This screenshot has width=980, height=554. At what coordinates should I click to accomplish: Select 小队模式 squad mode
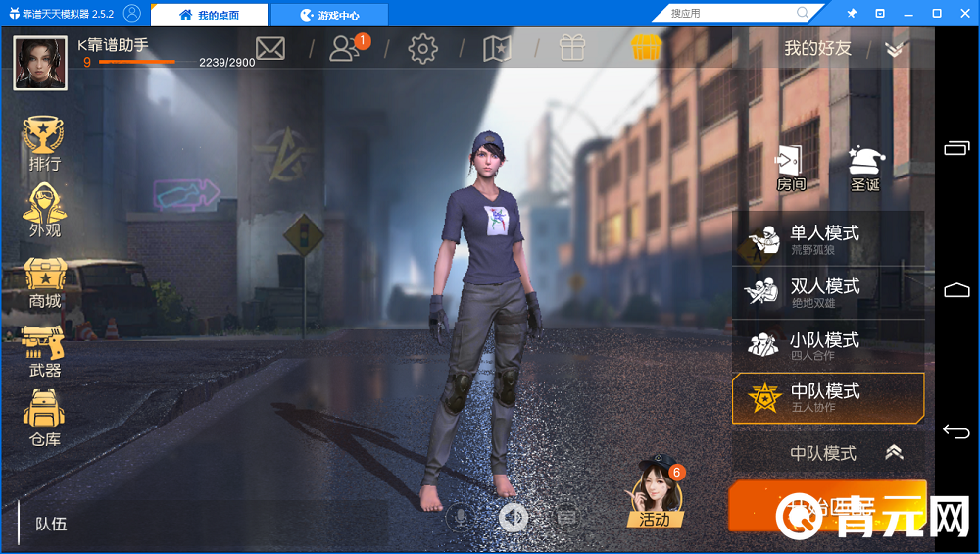[828, 346]
